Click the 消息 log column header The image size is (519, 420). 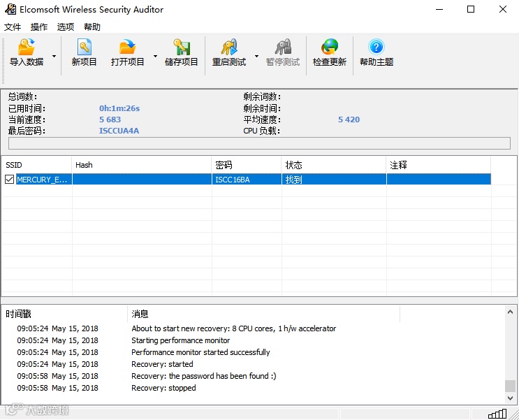click(263, 314)
